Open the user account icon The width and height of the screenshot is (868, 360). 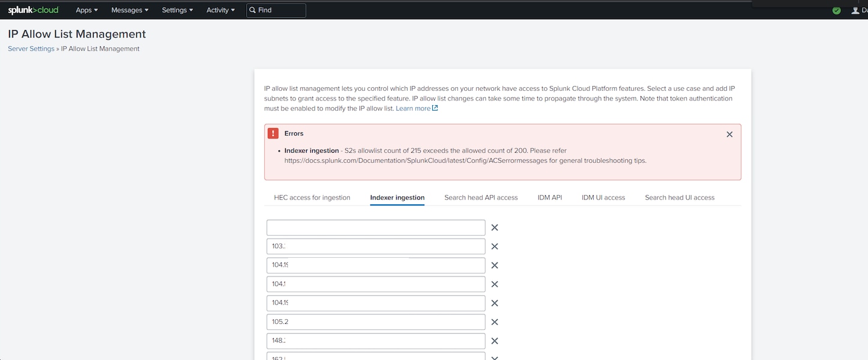pos(856,10)
